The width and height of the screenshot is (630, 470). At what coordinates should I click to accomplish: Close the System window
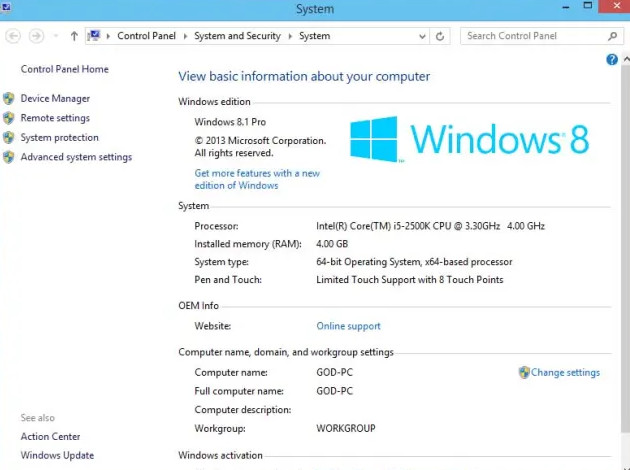pyautogui.click(x=616, y=6)
